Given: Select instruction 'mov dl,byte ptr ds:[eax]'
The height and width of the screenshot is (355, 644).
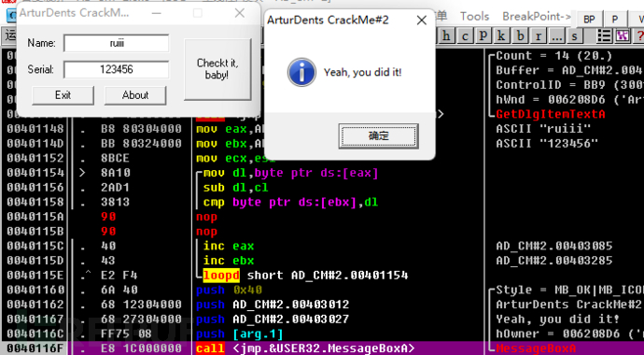Looking at the screenshot, I should click(290, 173).
